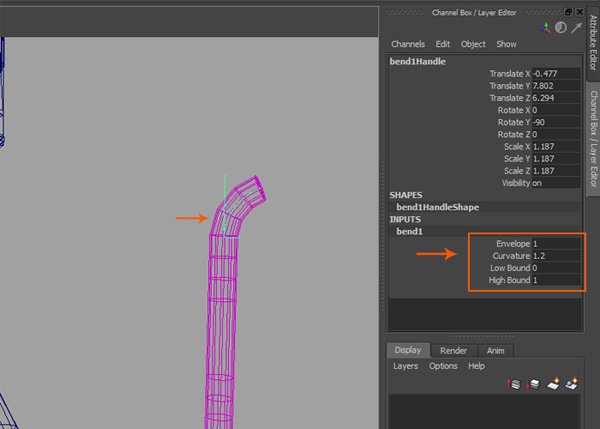This screenshot has width=600, height=429.
Task: Click the manipulator axes icon in Channel Box
Action: pos(545,28)
